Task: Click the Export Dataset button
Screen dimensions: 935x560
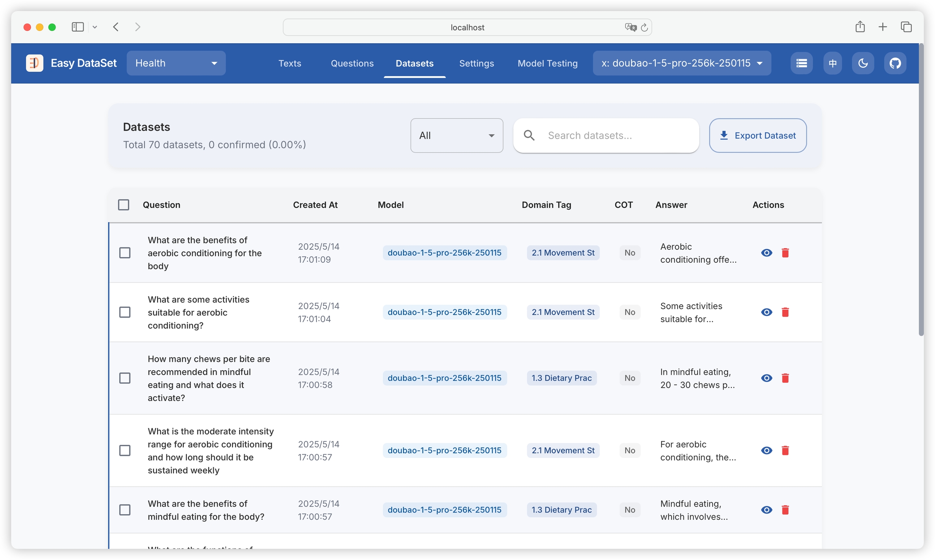Action: (758, 135)
